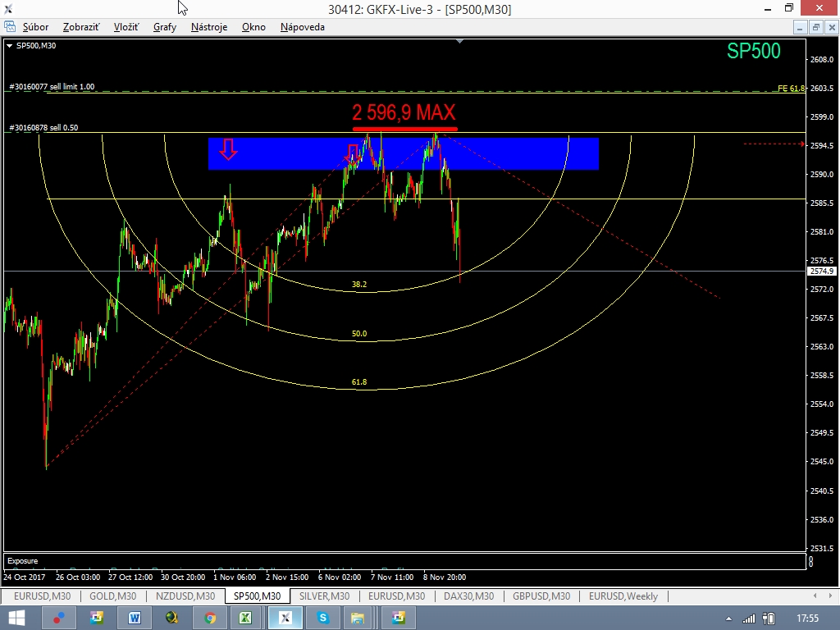The width and height of the screenshot is (840, 630).
Task: Click the 8 Nov 20:00 time axis label
Action: click(445, 577)
